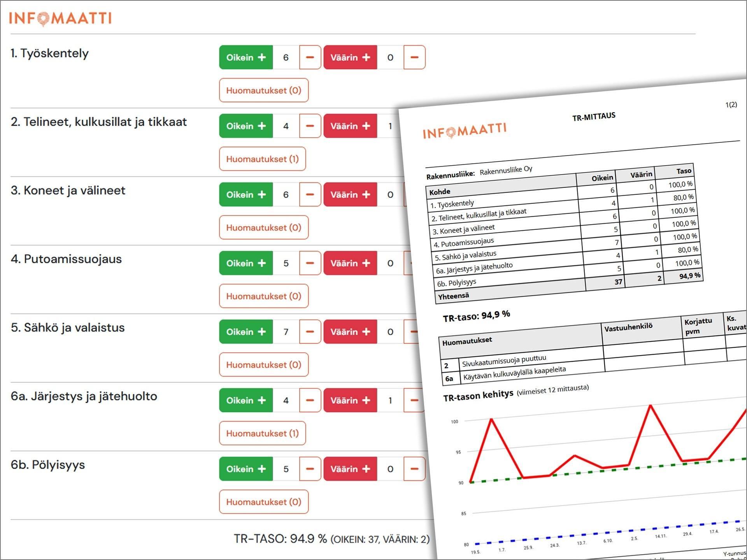747x560 pixels.
Task: Click the TR-MITTAUS title on the report
Action: (x=594, y=116)
